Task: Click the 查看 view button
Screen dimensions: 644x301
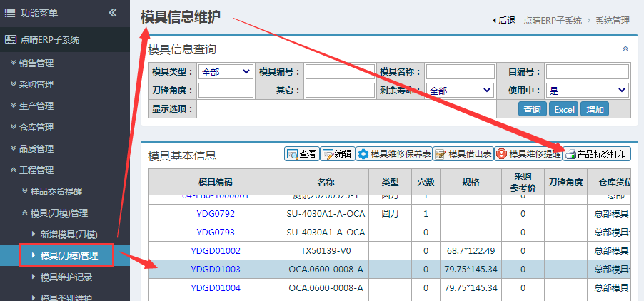Action: pyautogui.click(x=301, y=154)
